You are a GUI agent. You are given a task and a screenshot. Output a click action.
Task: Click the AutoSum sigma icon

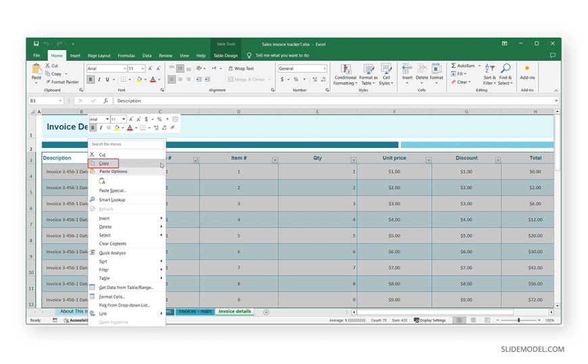pyautogui.click(x=454, y=66)
